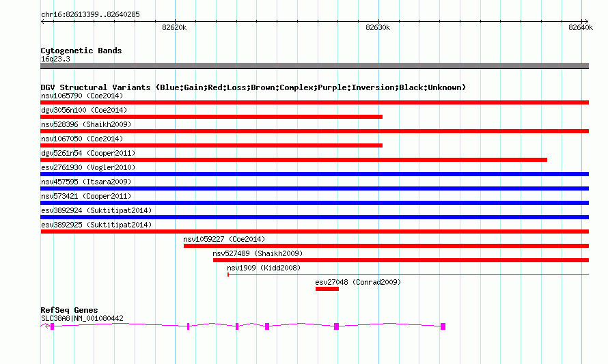The image size is (608, 364).
Task: Click the nsv1059227 (Coe2014) label
Action: tap(224, 239)
